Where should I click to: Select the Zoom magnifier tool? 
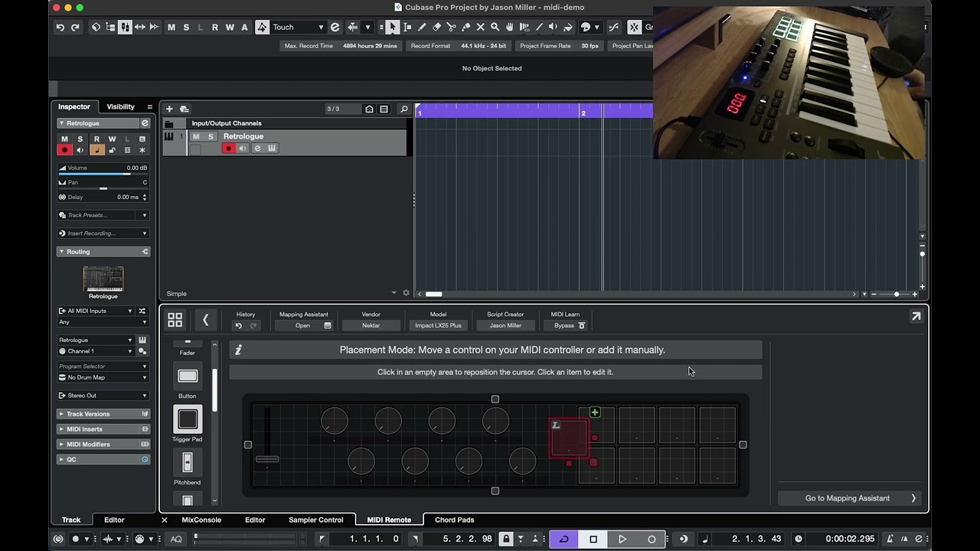[495, 27]
